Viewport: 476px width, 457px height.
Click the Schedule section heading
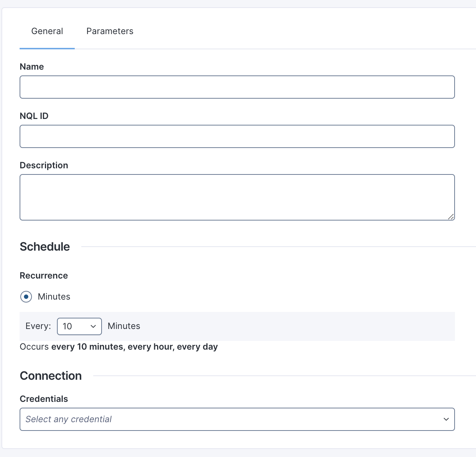(x=45, y=247)
